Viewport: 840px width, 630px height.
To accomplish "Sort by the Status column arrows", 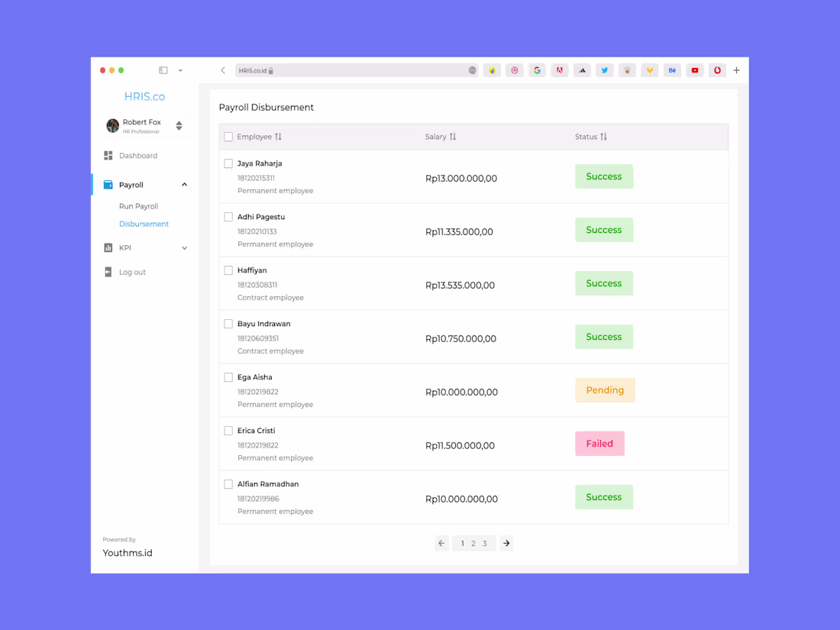I will pyautogui.click(x=604, y=137).
